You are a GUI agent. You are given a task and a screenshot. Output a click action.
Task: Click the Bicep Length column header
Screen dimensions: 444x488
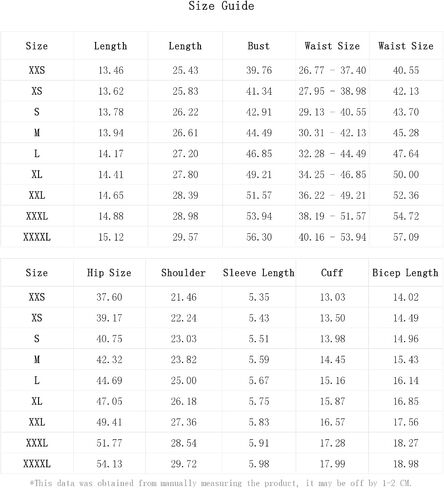click(x=406, y=273)
